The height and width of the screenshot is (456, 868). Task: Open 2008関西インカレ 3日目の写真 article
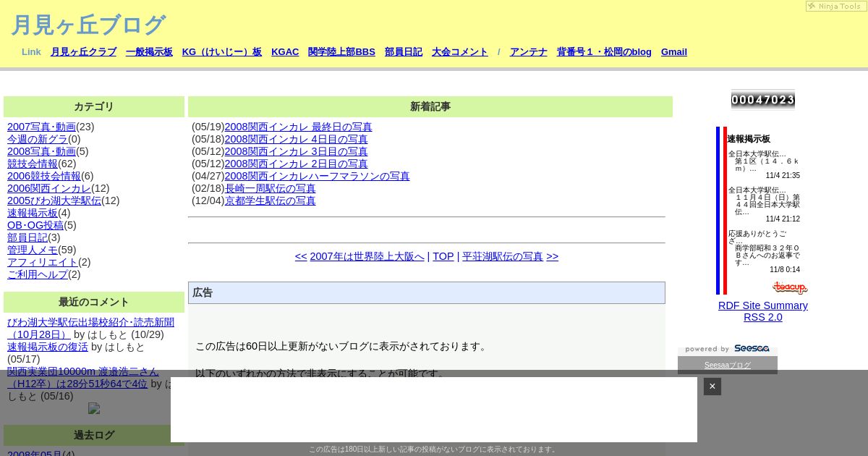(296, 151)
